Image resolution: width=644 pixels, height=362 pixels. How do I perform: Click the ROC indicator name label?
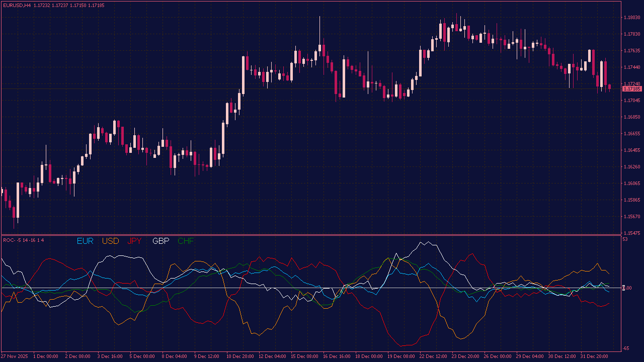point(15,240)
